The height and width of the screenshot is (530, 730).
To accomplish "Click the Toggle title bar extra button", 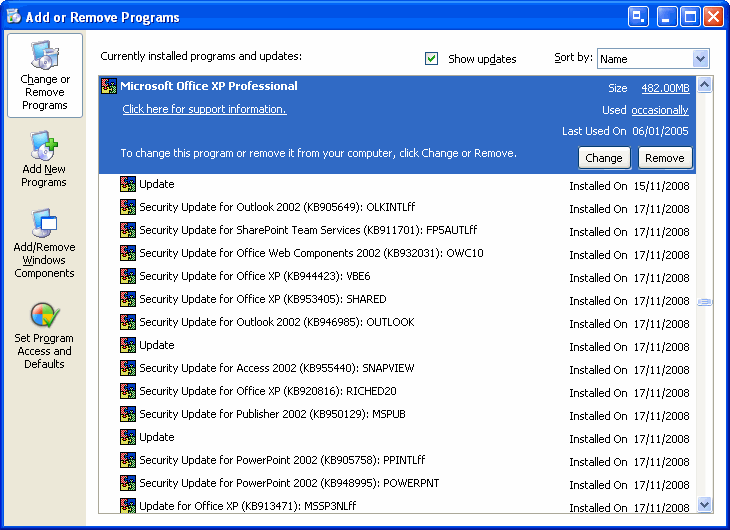I will coord(638,17).
